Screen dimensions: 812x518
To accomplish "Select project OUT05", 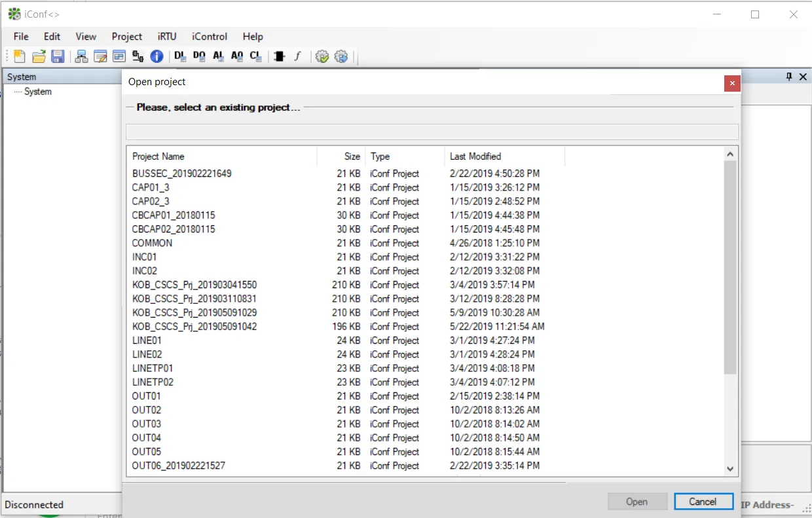I will pos(146,452).
